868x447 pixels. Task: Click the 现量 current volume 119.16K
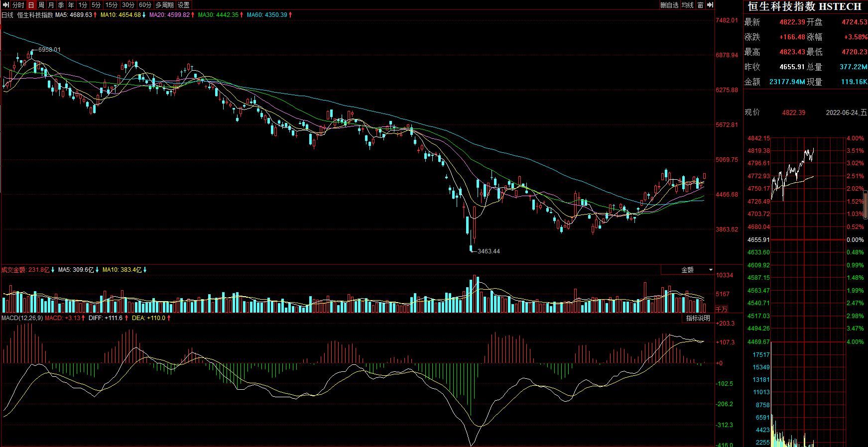pyautogui.click(x=855, y=82)
